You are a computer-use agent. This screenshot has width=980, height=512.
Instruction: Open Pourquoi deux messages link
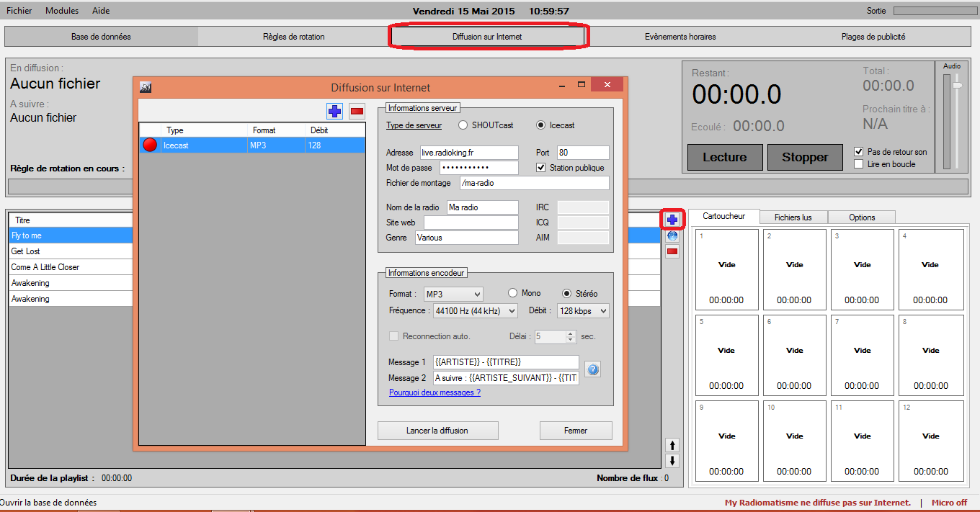point(435,392)
